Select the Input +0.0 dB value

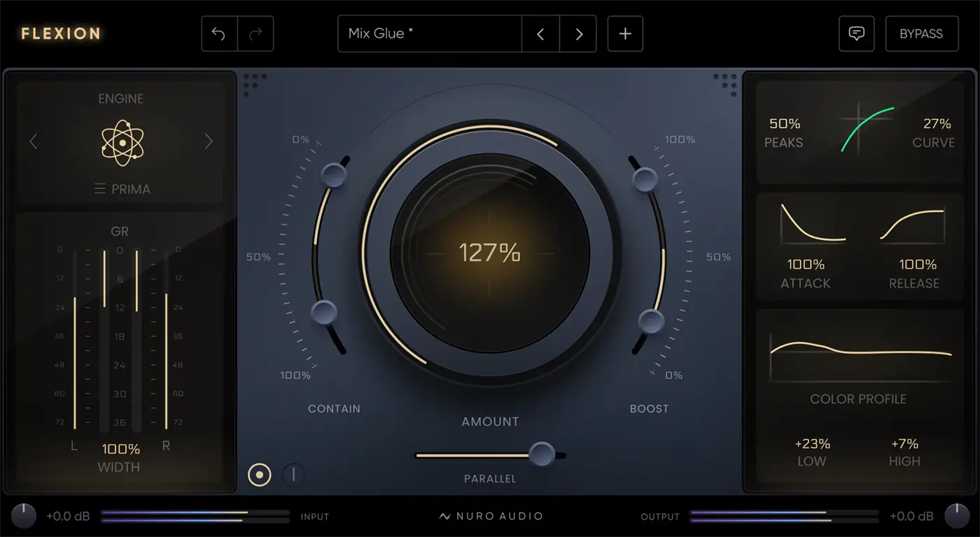pos(68,517)
